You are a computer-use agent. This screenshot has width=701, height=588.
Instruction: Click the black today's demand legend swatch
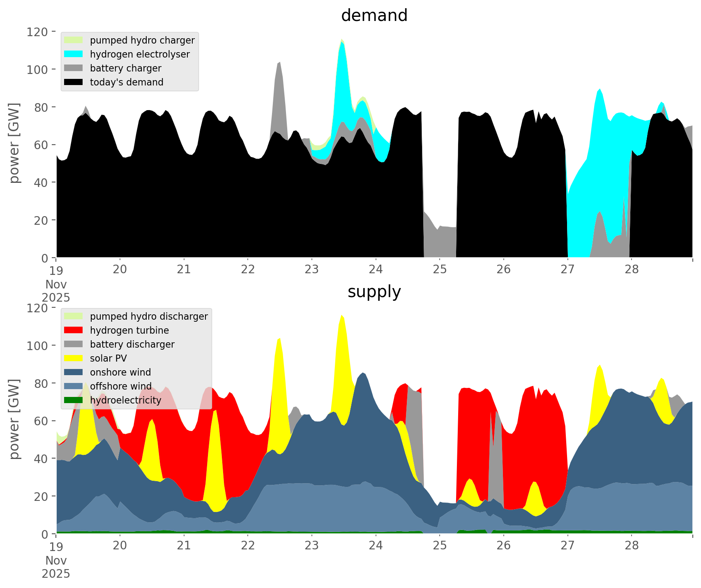(74, 82)
